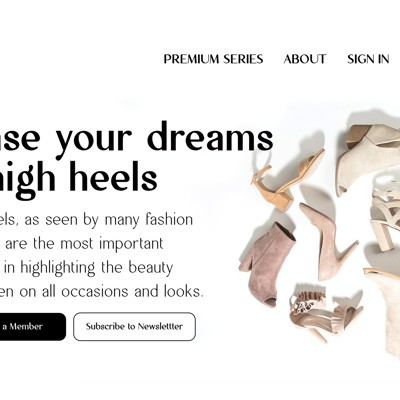The width and height of the screenshot is (400, 400).
Task: Select the tan ankle-strap block heel sandal
Action: click(287, 180)
